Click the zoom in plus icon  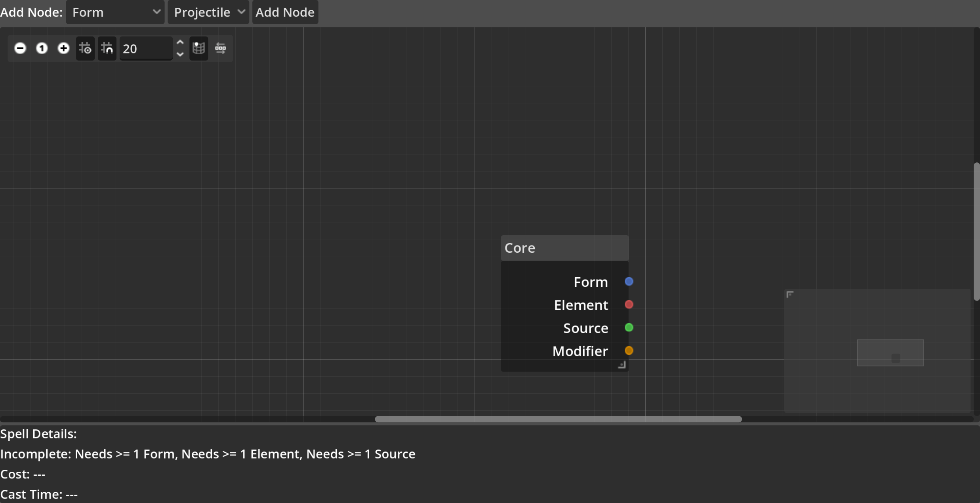(x=63, y=48)
